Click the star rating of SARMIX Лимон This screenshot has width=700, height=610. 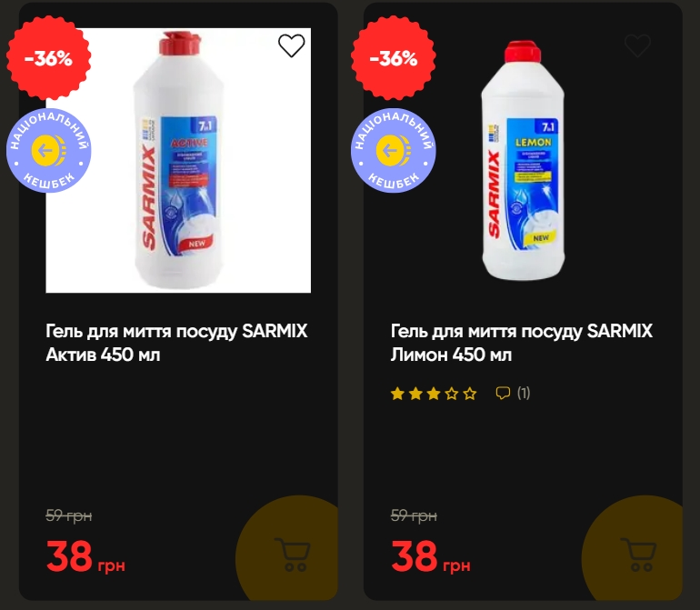pyautogui.click(x=434, y=394)
